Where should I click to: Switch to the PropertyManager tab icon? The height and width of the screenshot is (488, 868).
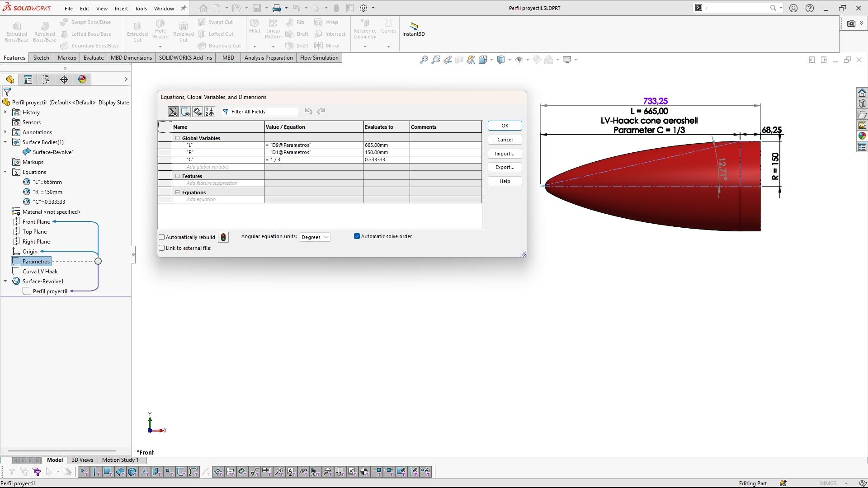pos(28,80)
